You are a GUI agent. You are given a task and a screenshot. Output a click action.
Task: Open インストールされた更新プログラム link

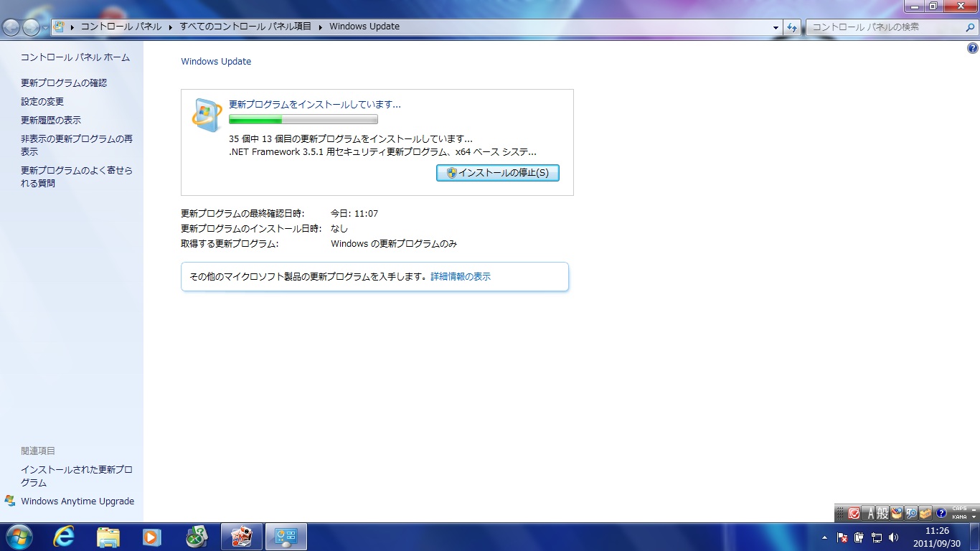pyautogui.click(x=77, y=476)
